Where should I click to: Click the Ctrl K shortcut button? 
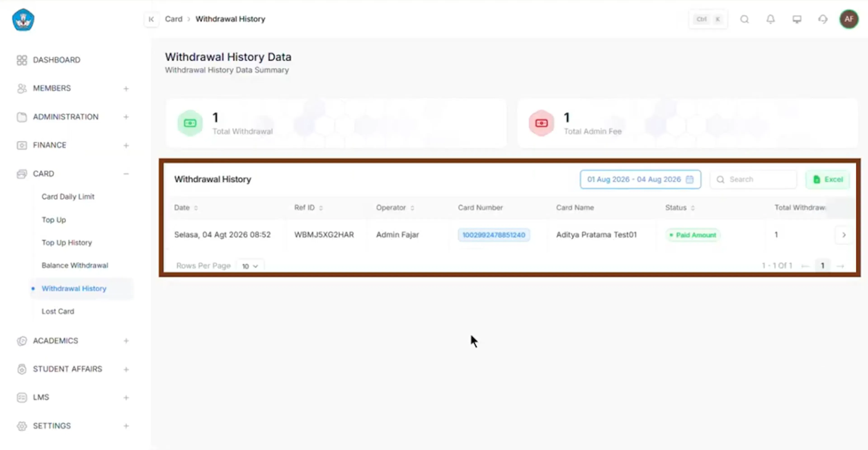pyautogui.click(x=708, y=19)
